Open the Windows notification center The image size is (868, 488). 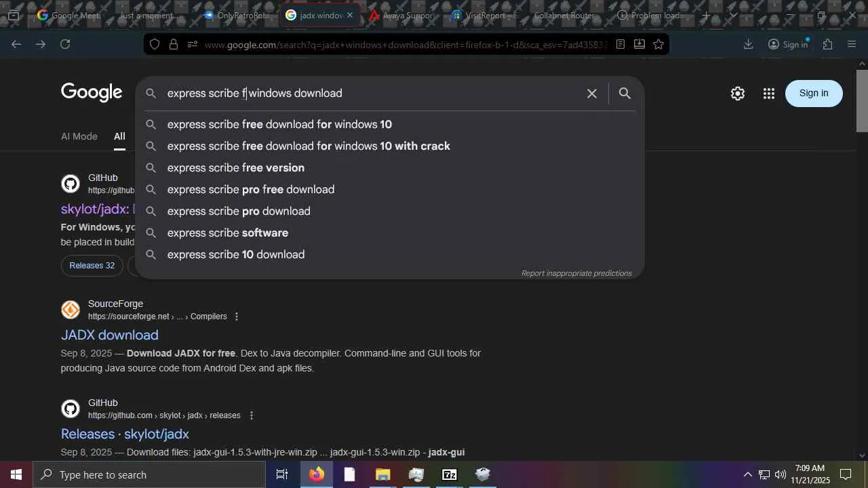846,474
